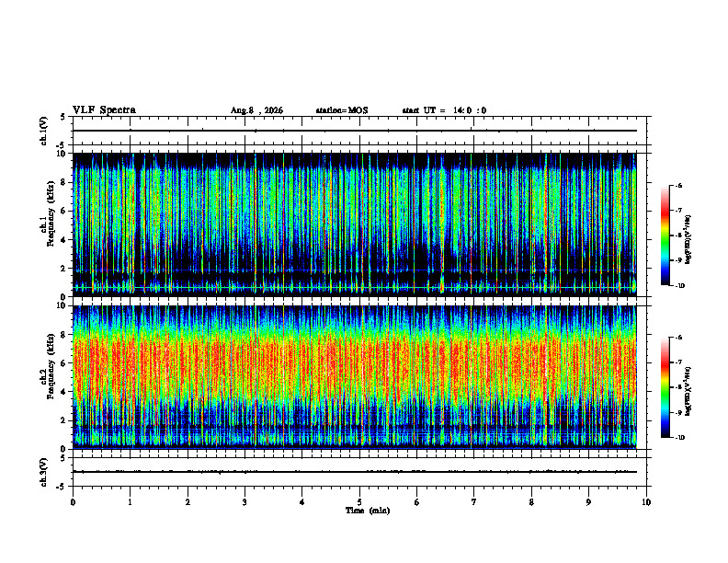Click the "Time (min)" x-axis label
The height and width of the screenshot is (563, 728).
(368, 511)
